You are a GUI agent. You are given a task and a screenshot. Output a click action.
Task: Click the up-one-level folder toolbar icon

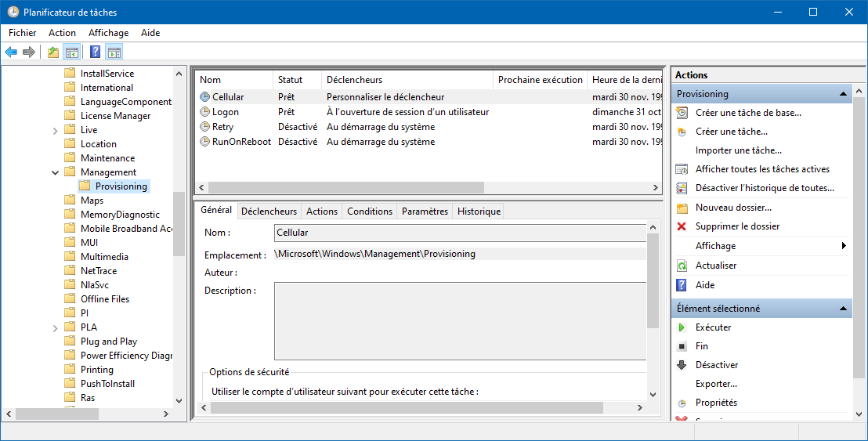pos(53,52)
